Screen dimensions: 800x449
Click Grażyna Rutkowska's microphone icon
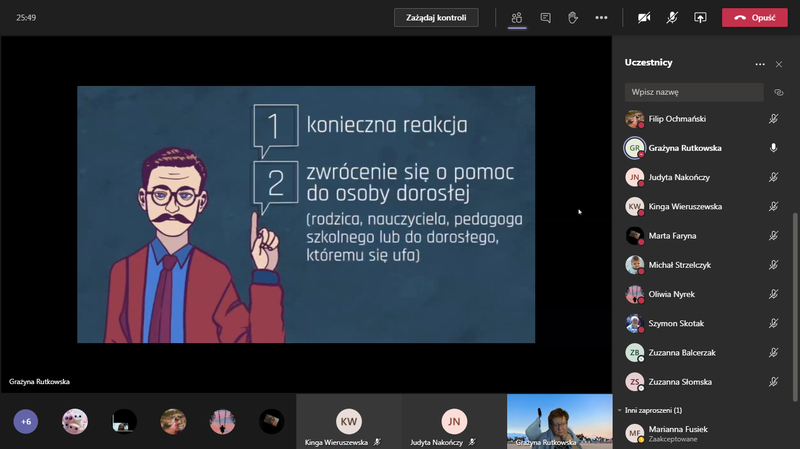[x=773, y=148]
